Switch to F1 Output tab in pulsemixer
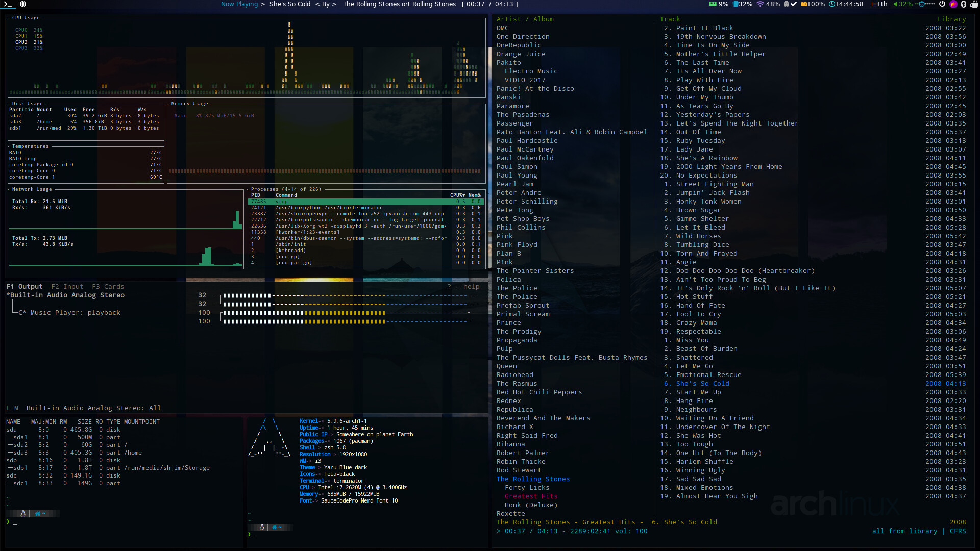 [24, 287]
